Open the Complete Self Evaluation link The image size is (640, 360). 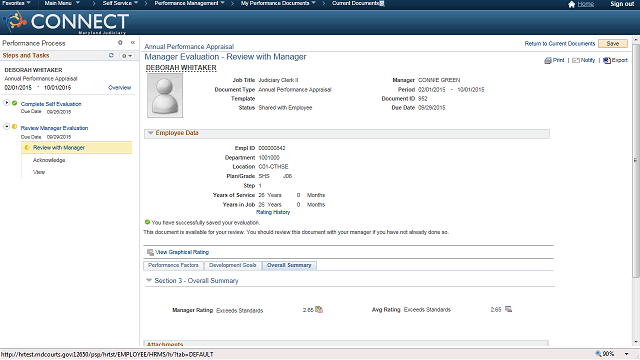click(x=51, y=104)
